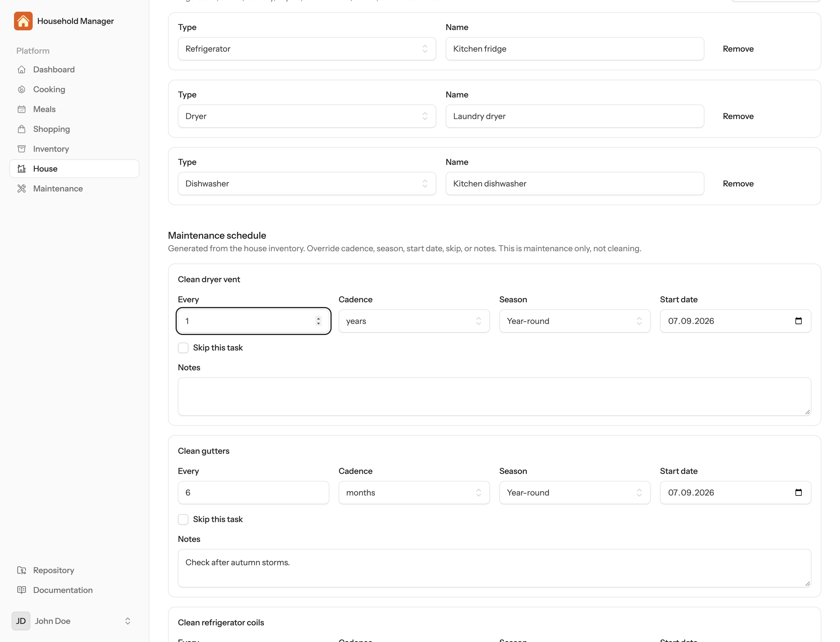Tick Skip this task for Clean dryer vent
This screenshot has height=642, width=840.
click(183, 348)
